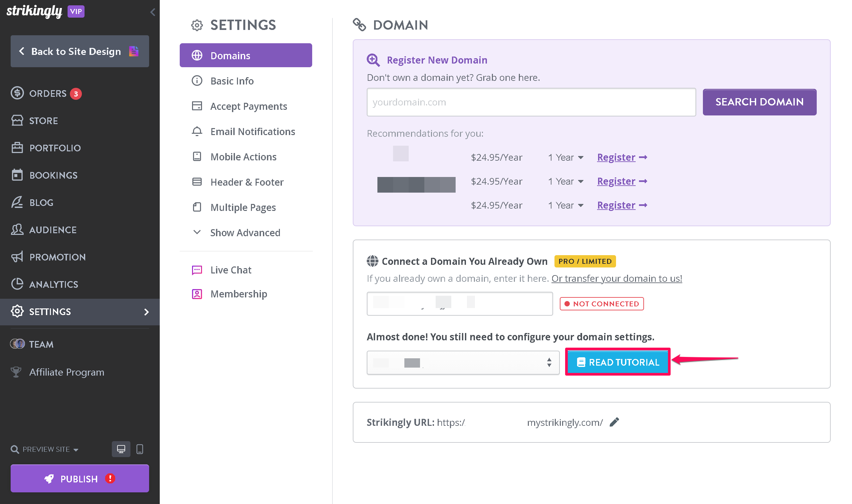The width and height of the screenshot is (852, 504).
Task: Click the Search Domain button
Action: 759,102
